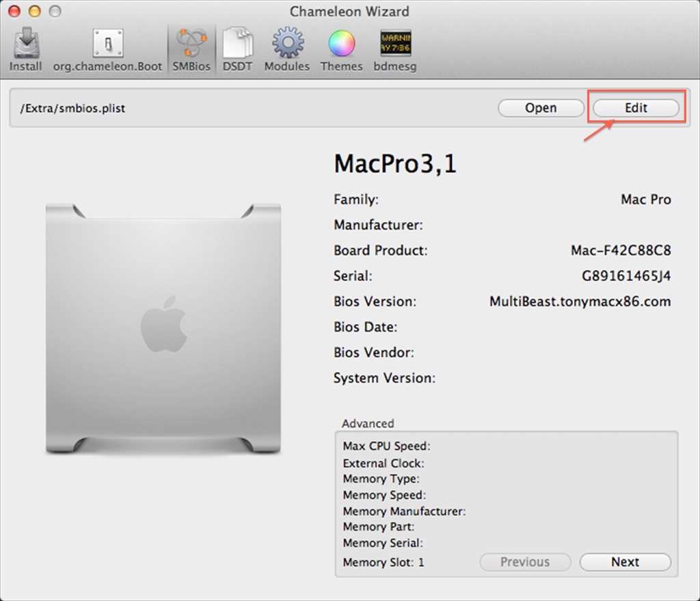Screen dimensions: 700x601
Task: Click the disabled Previous memory slot button
Action: [x=525, y=562]
